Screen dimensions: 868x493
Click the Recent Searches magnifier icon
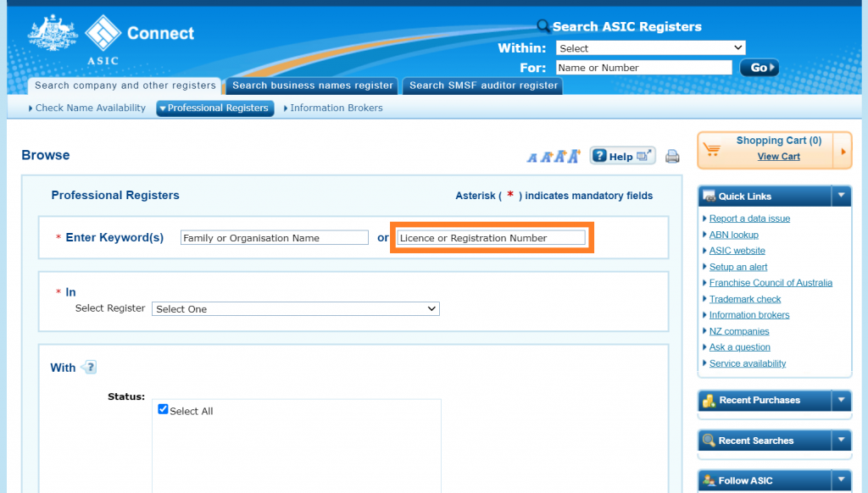(710, 440)
